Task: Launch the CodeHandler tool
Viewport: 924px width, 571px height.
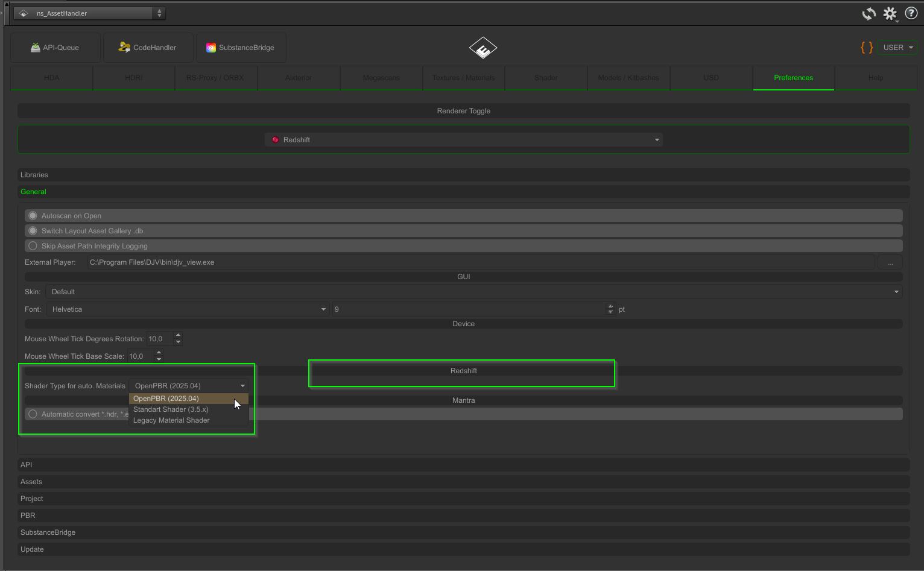Action: [148, 48]
